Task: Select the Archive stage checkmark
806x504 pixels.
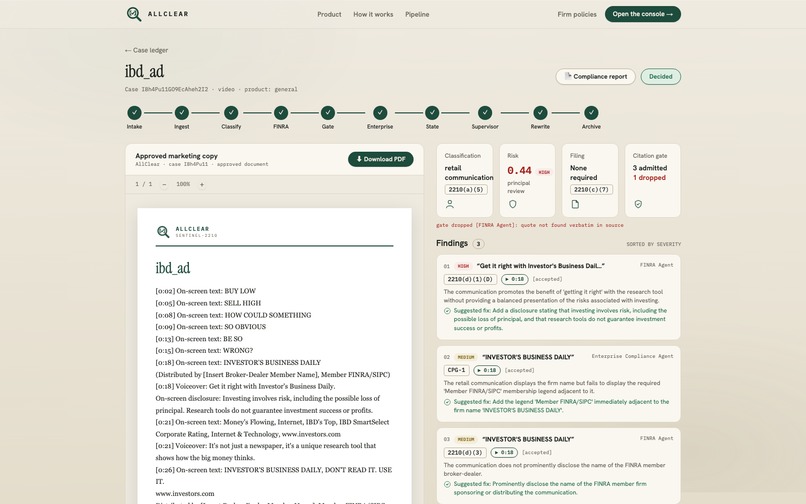Action: point(591,113)
